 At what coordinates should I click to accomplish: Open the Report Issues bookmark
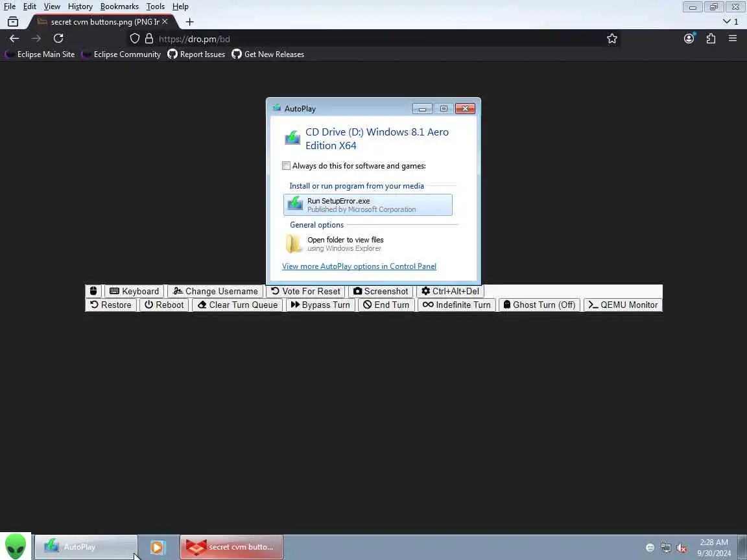tap(196, 54)
